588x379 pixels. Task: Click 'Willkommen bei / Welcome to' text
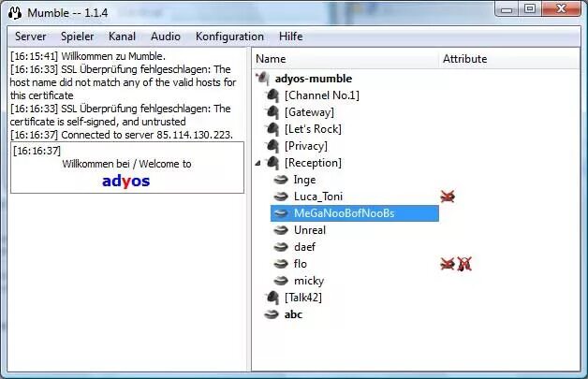pos(126,164)
